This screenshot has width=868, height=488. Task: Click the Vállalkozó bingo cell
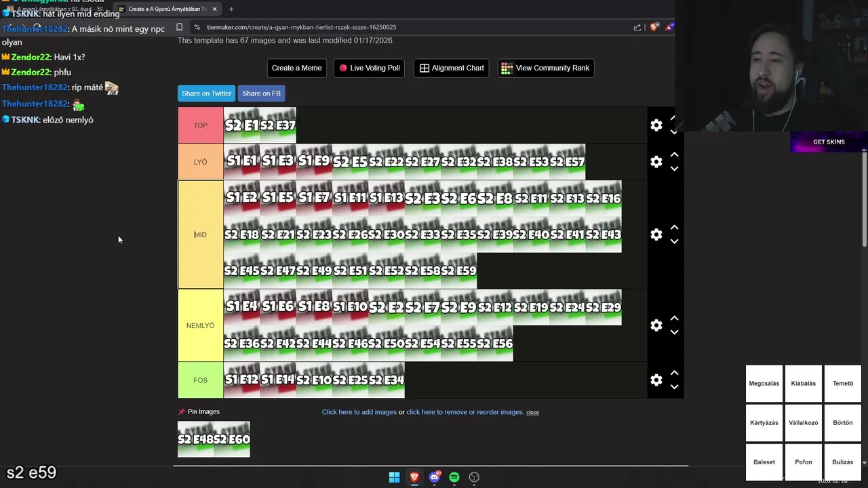point(804,423)
